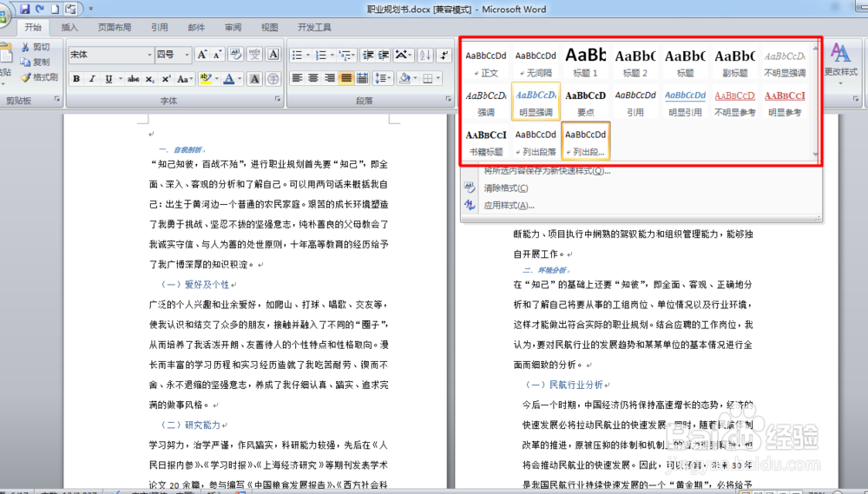Screen dimensions: 868x494
Task: Apply the 明显强调 style
Action: pos(536,102)
